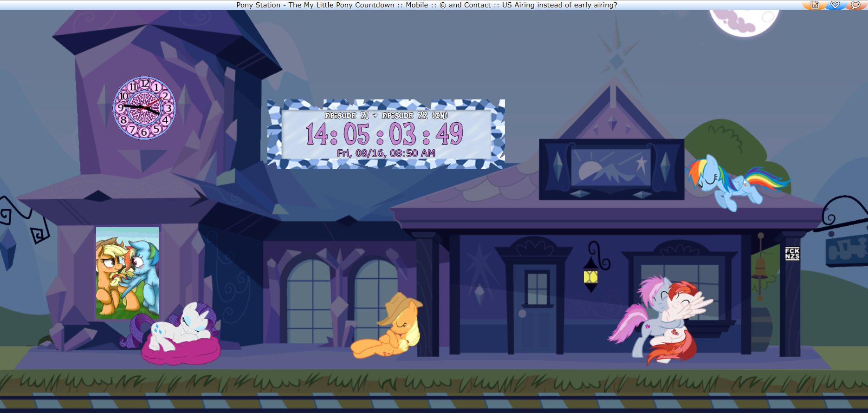Screen dimensions: 868x413
Task: Click the 'Pony Station - The My Little Pony Countdown' title
Action: [x=315, y=5]
